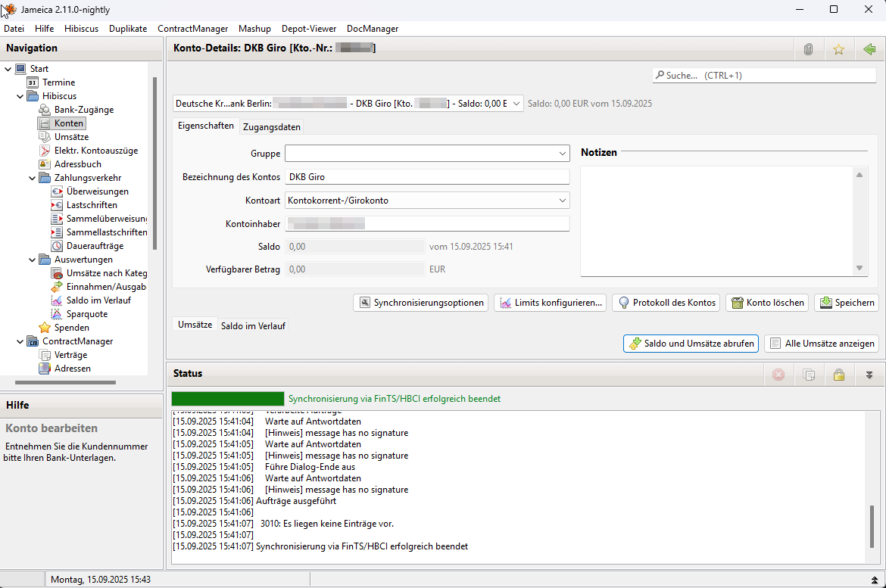Open the Depot-Viewer menu
The width and height of the screenshot is (886, 588).
point(308,29)
